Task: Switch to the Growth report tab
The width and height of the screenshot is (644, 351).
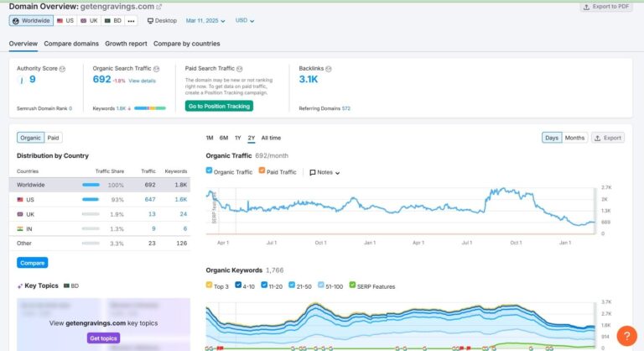Action: [x=126, y=44]
